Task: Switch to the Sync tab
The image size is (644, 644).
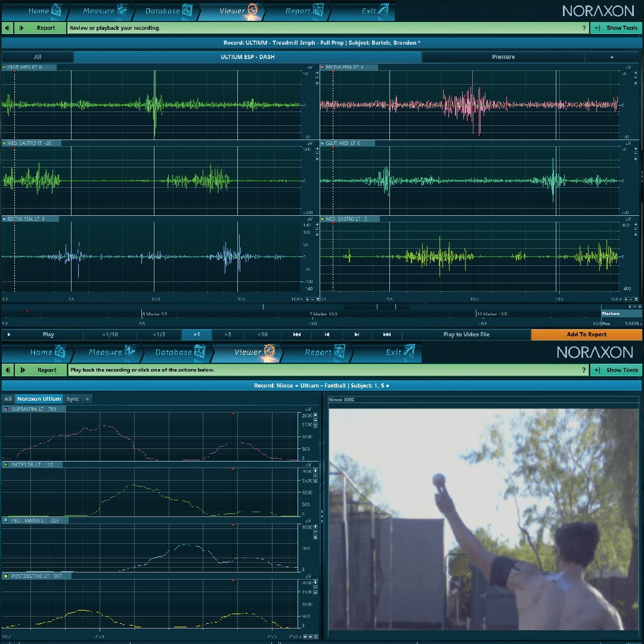Action: pyautogui.click(x=72, y=399)
